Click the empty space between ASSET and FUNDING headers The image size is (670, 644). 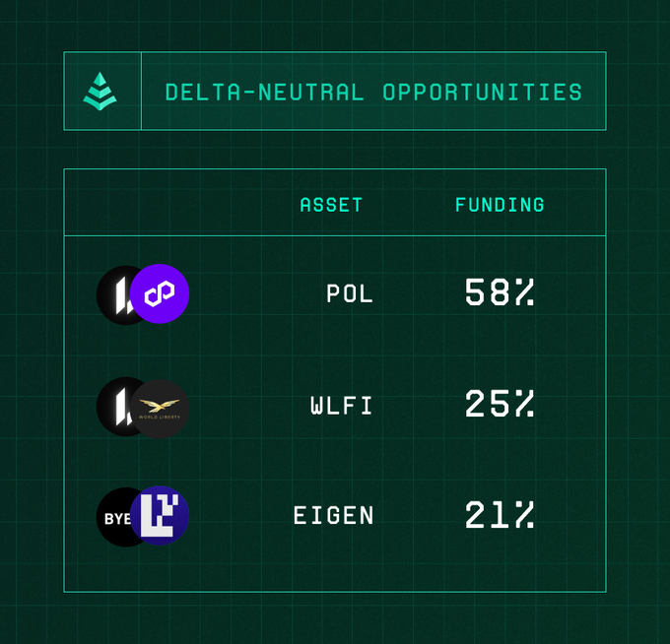pos(409,205)
